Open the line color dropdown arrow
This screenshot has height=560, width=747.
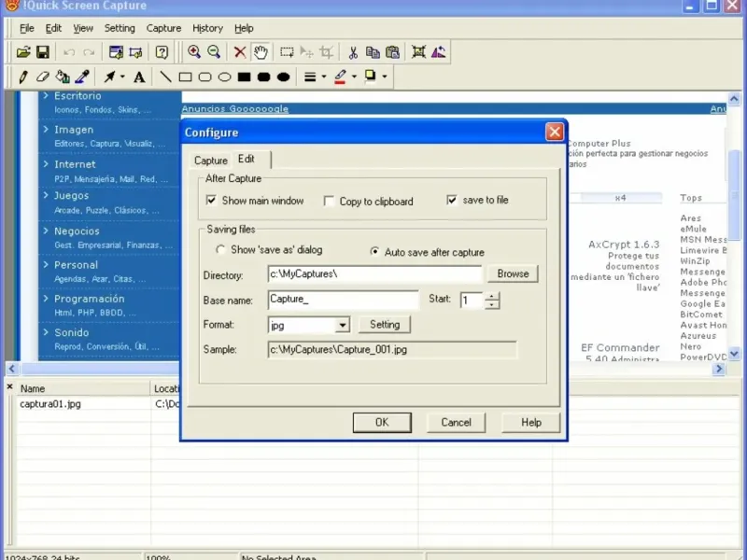click(x=354, y=77)
